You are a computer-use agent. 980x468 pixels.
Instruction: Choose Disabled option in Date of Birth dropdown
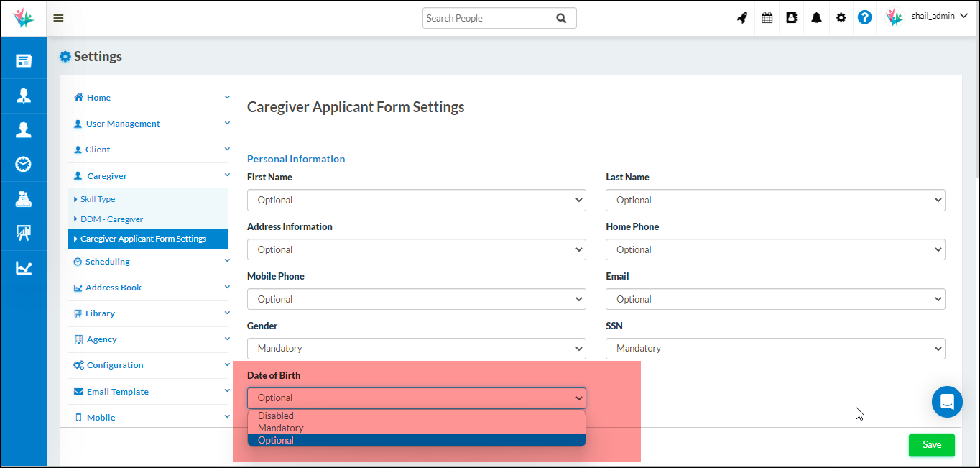click(x=276, y=416)
